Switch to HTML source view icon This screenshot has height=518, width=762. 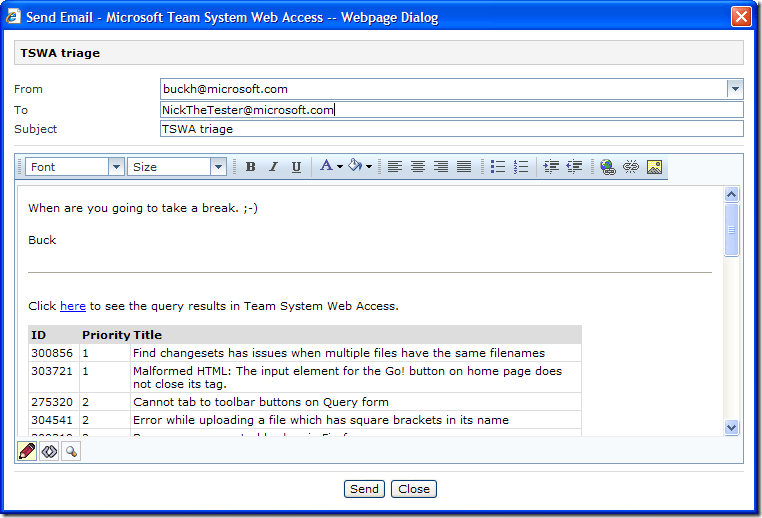click(x=49, y=451)
